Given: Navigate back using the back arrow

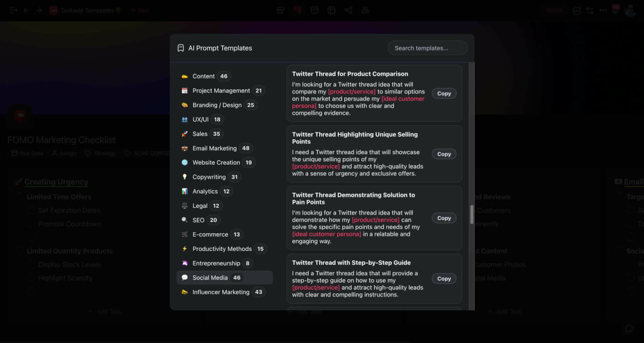Looking at the screenshot, I should point(27,10).
